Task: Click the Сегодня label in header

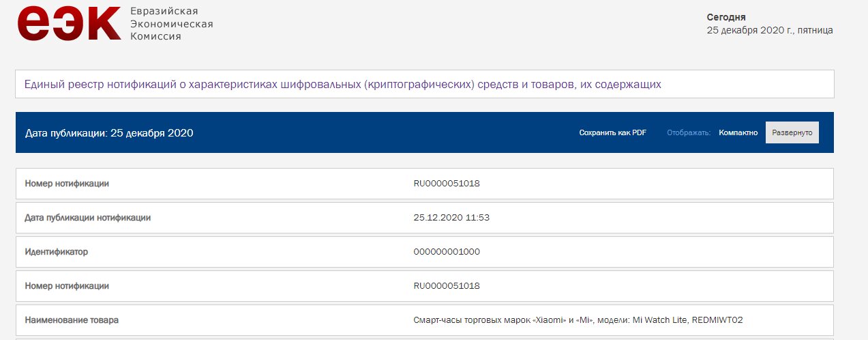Action: tap(726, 17)
